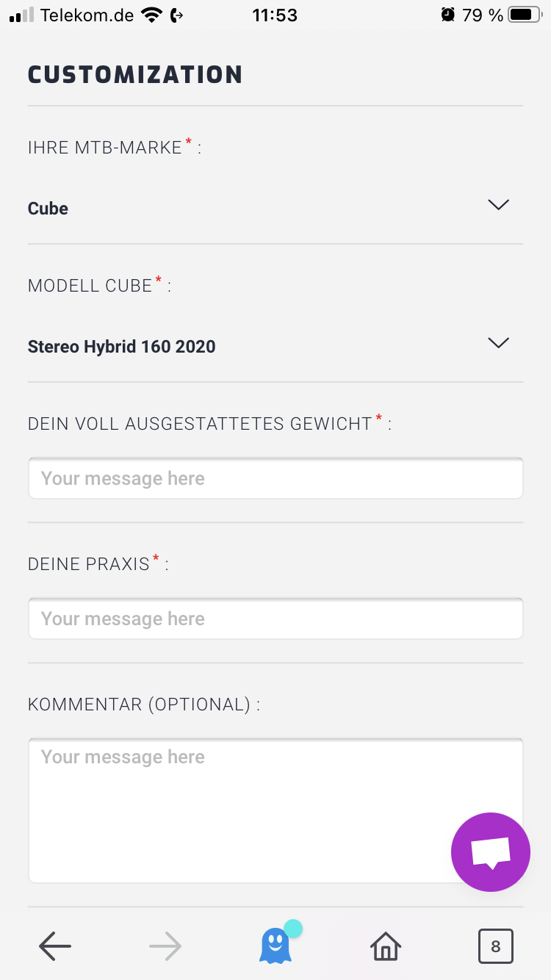Open the purple chat bubble
The height and width of the screenshot is (980, 551).
click(491, 852)
